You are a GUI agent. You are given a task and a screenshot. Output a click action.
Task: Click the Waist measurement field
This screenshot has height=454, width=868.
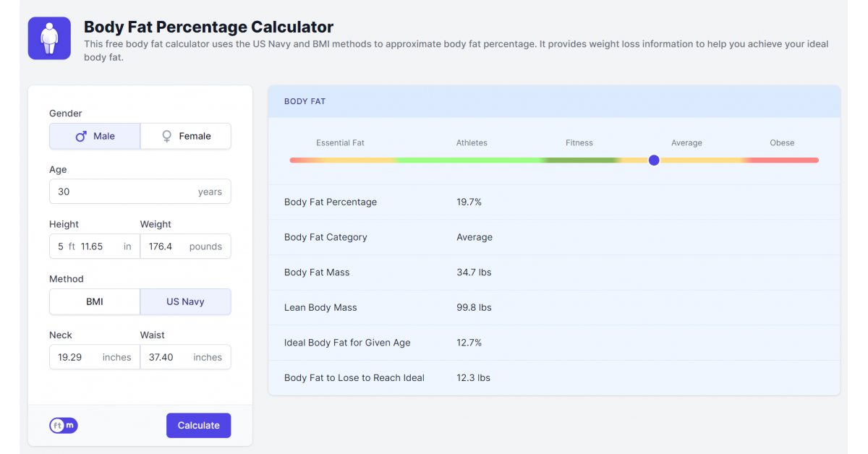pyautogui.click(x=164, y=357)
